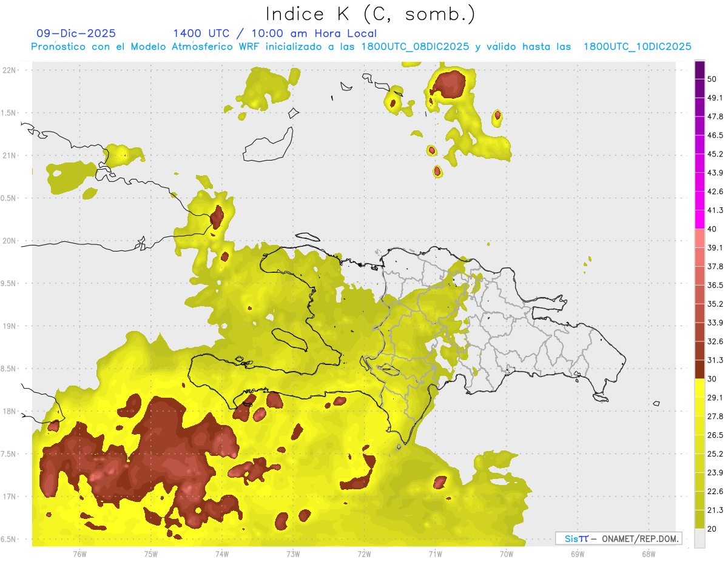Pick the dark brown band between 30 and 31.3
728x562 pixels.
(x=699, y=369)
